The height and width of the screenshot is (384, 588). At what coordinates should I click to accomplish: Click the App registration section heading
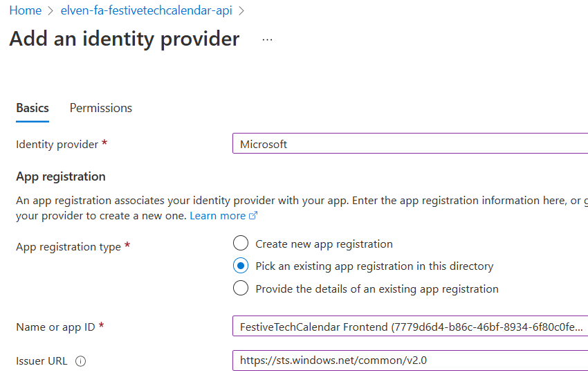click(61, 176)
